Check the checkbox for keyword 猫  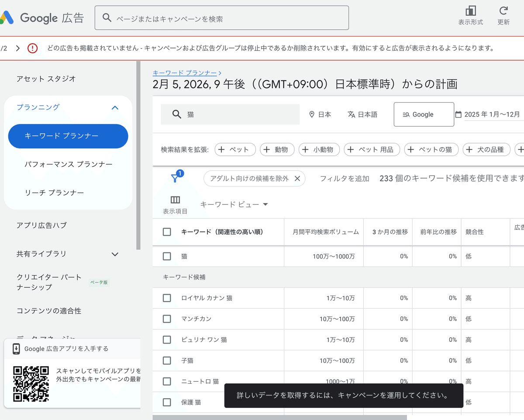(166, 256)
